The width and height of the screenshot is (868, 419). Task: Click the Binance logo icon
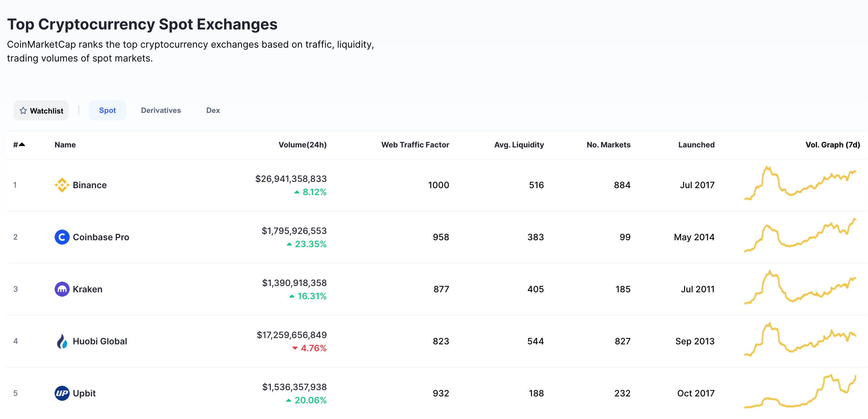point(62,185)
